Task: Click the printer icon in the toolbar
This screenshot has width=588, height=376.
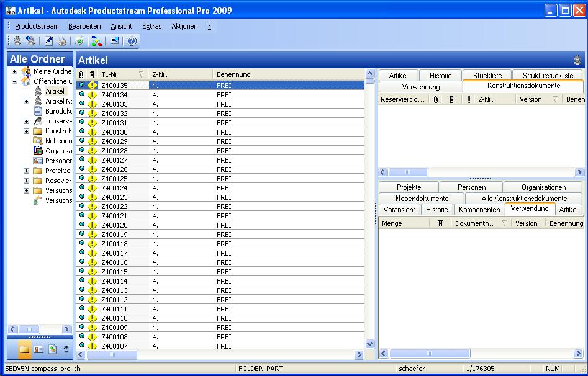Action: point(62,41)
